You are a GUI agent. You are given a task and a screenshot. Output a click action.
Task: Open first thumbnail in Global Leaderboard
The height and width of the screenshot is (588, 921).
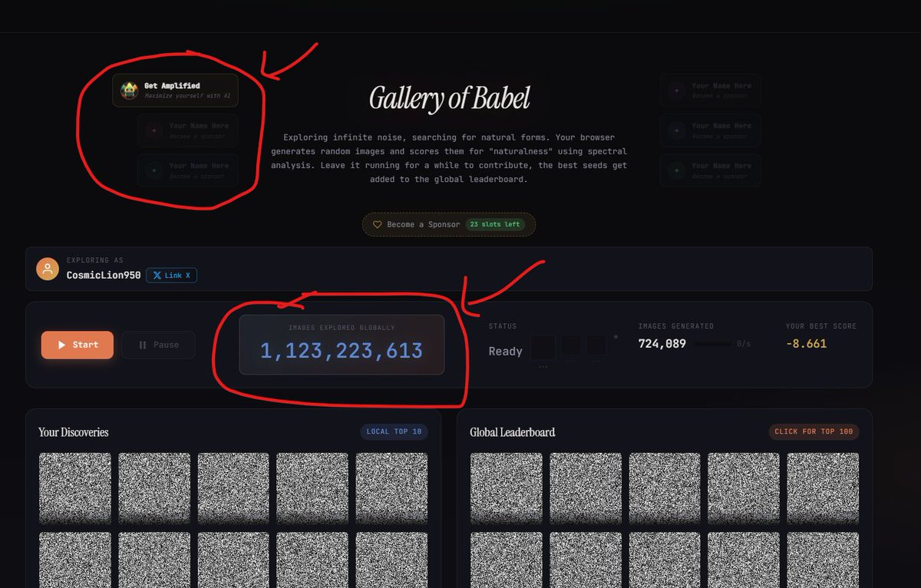pyautogui.click(x=507, y=488)
